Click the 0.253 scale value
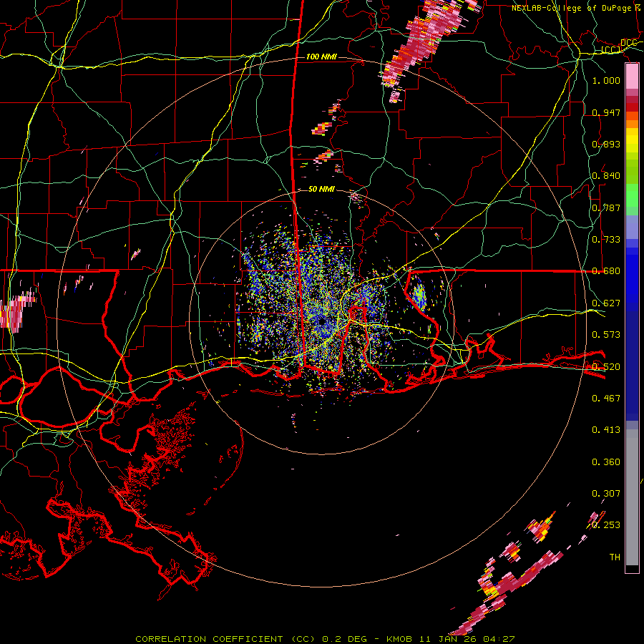Viewport: 644px width, 644px height. (606, 525)
